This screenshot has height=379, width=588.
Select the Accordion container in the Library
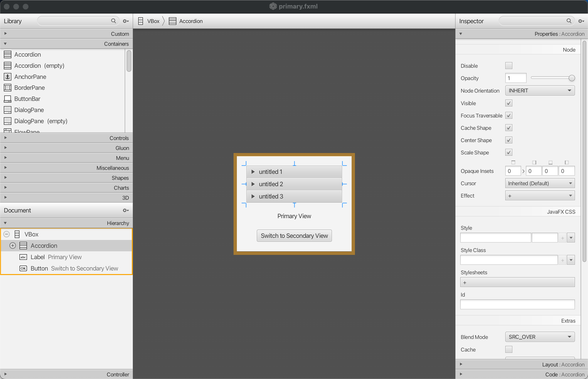tap(28, 54)
